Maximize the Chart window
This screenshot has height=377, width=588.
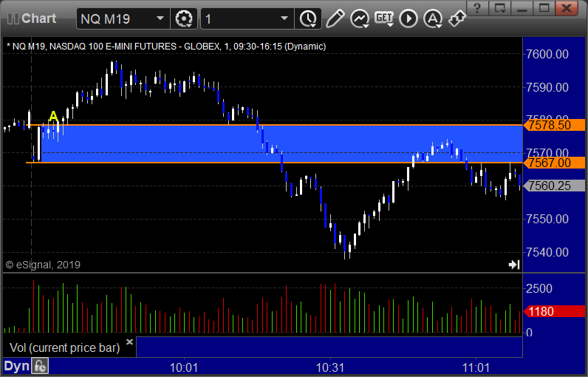click(x=544, y=8)
